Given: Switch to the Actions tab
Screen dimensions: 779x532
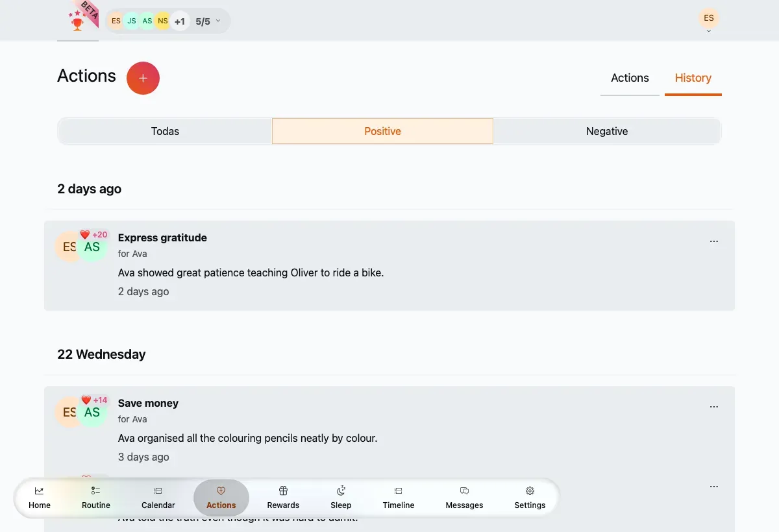Looking at the screenshot, I should (630, 79).
